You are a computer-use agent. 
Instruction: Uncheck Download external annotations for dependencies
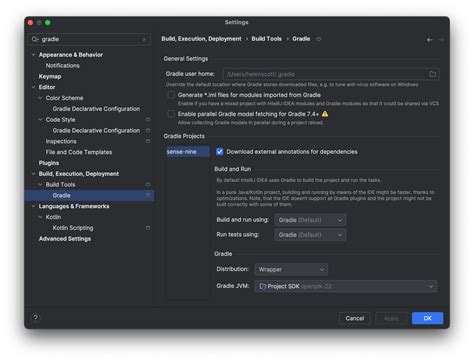(x=219, y=152)
